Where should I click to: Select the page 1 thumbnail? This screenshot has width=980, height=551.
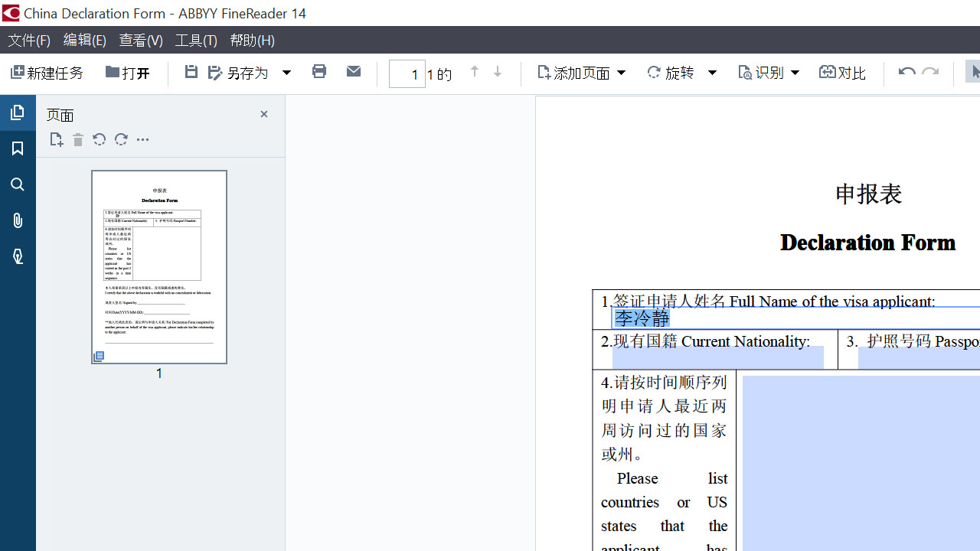click(x=159, y=266)
